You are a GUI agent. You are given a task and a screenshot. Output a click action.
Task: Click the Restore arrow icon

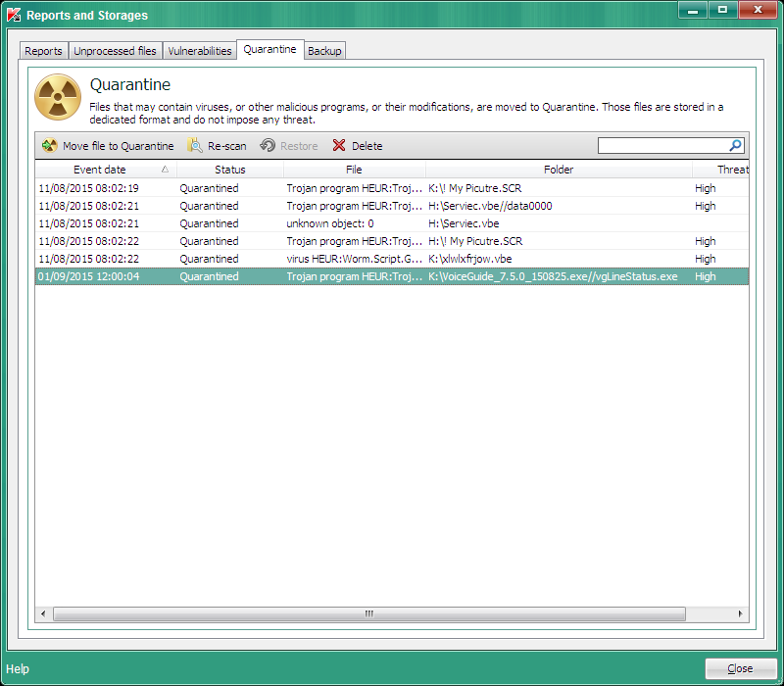click(x=268, y=145)
